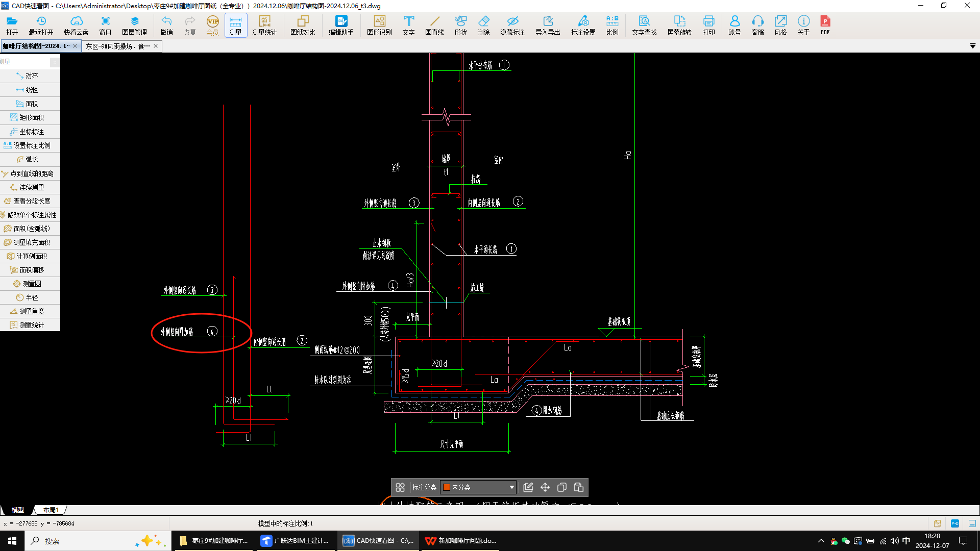Viewport: 980px width, 551px height.
Task: Close the 咖啡厅结构图 tab
Action: [75, 46]
